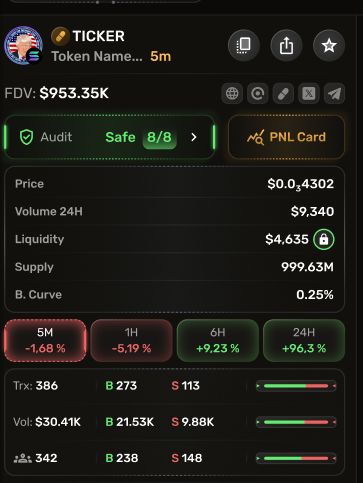Screen dimensions: 363x483
Task: Open the pill pump.fun link icon
Action: 283,94
